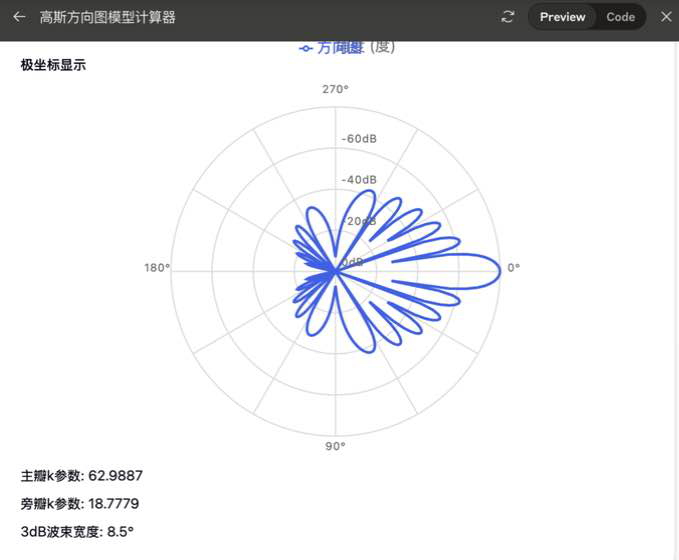Click the 180° angle axis label
Image resolution: width=679 pixels, height=560 pixels.
pos(157,268)
